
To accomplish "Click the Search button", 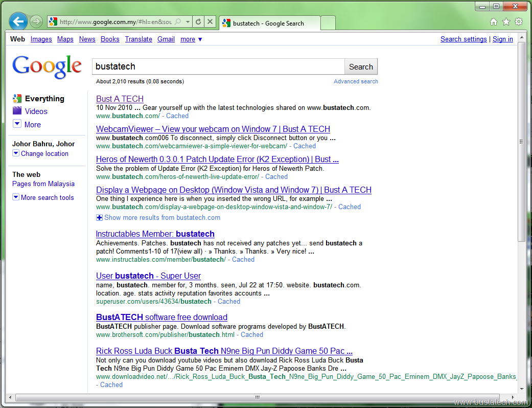I will [x=361, y=66].
